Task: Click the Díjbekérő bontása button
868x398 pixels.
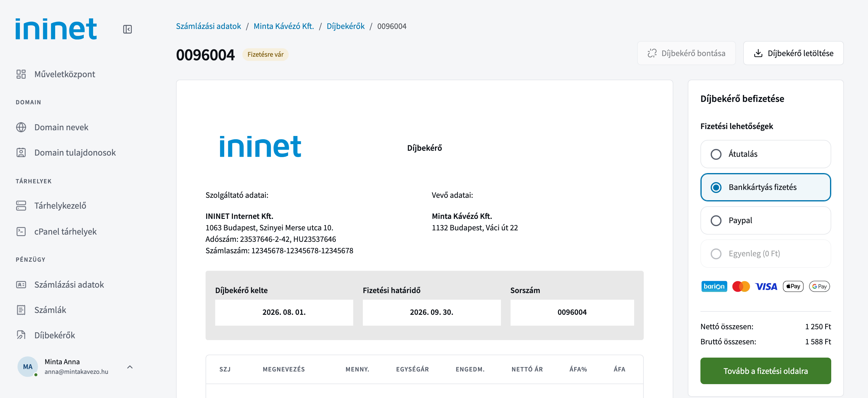Action: (x=686, y=53)
